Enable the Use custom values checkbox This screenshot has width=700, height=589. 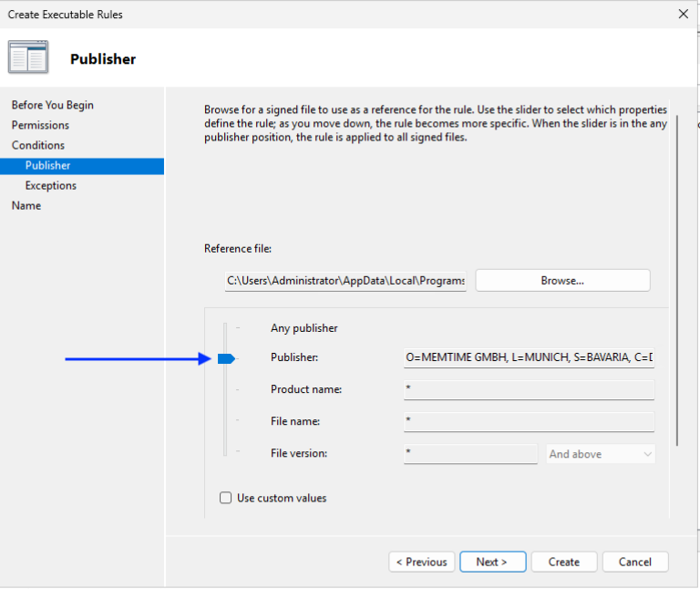click(225, 498)
